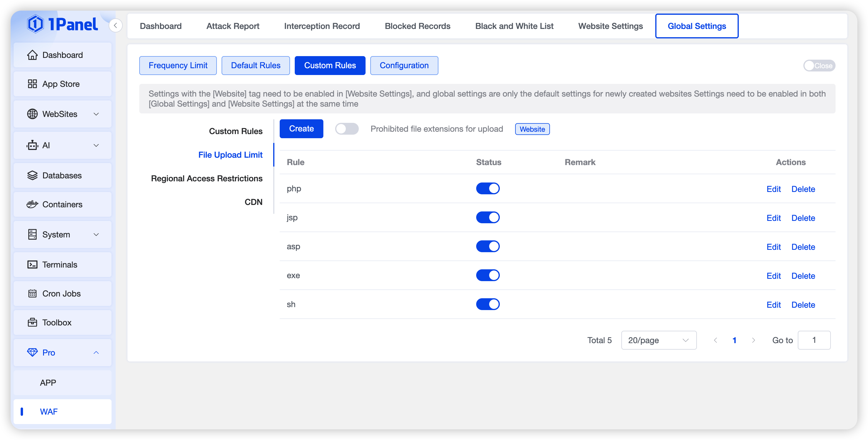Image resolution: width=868 pixels, height=440 pixels.
Task: Expand the WebSites menu chevron
Action: [x=96, y=114]
